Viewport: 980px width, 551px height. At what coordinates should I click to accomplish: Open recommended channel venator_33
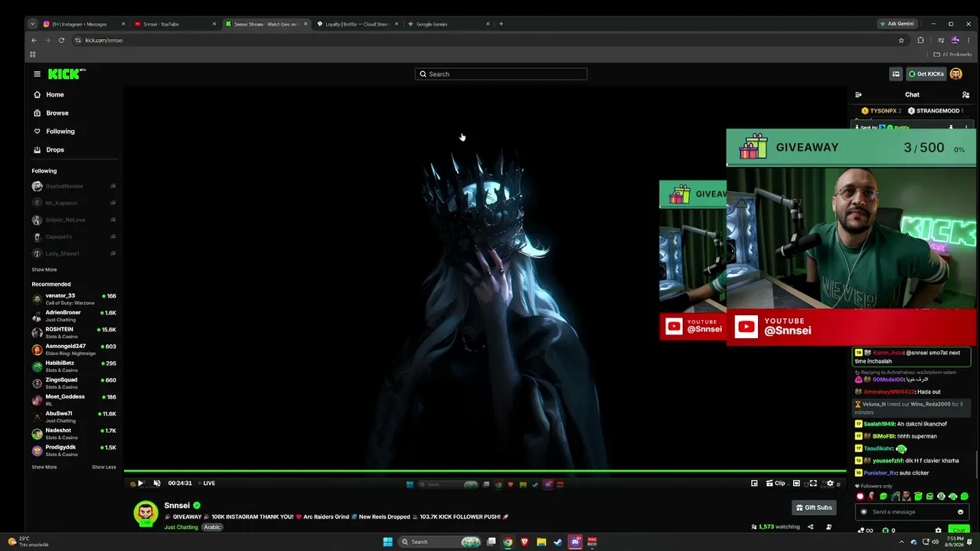(74, 299)
